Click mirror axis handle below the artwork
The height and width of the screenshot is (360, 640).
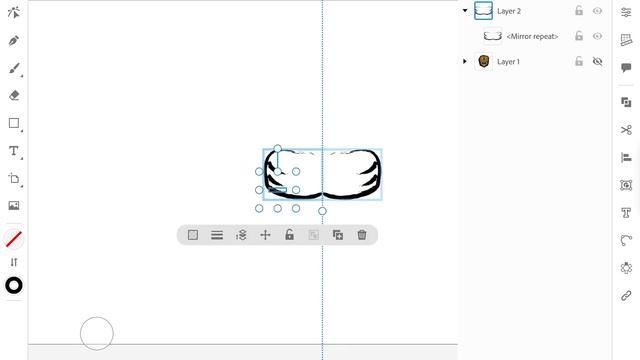click(322, 211)
